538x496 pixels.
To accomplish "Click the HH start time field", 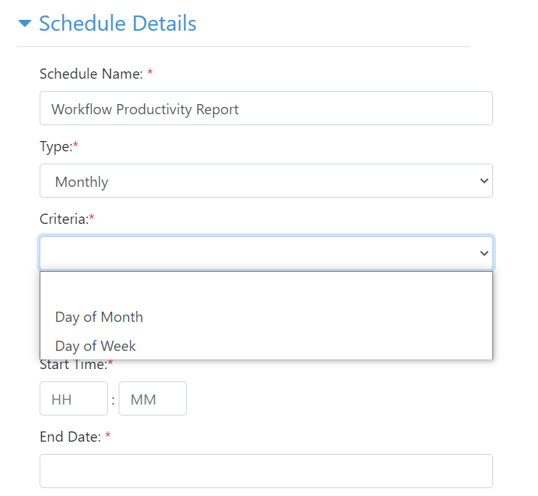I will pos(74,399).
